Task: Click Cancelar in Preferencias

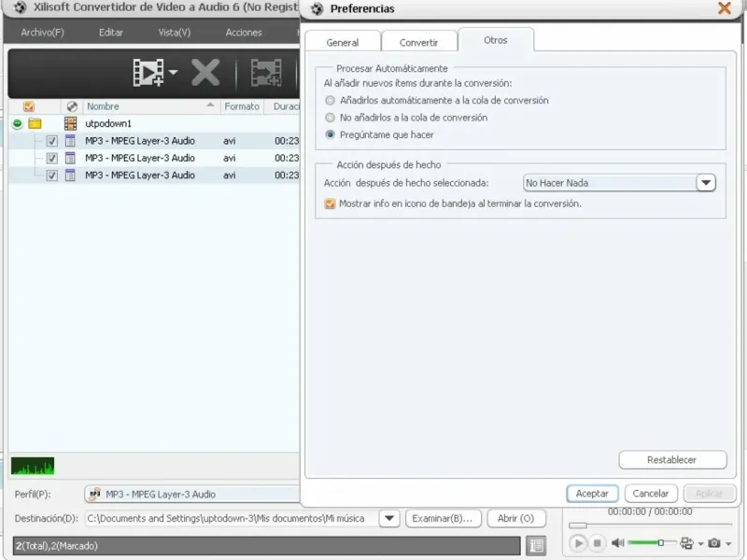Action: [651, 494]
